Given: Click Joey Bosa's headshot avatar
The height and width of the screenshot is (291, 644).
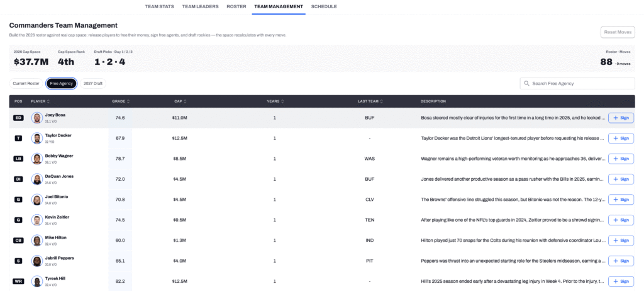Looking at the screenshot, I should point(37,118).
